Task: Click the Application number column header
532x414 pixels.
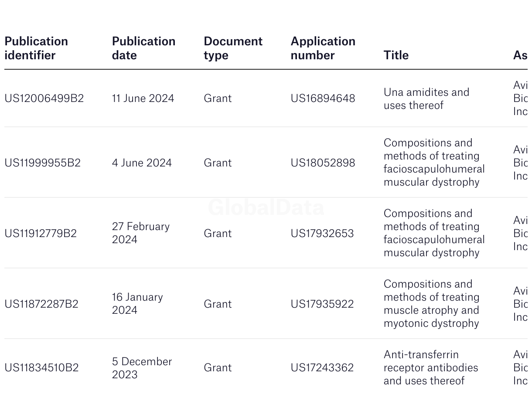Action: (323, 48)
